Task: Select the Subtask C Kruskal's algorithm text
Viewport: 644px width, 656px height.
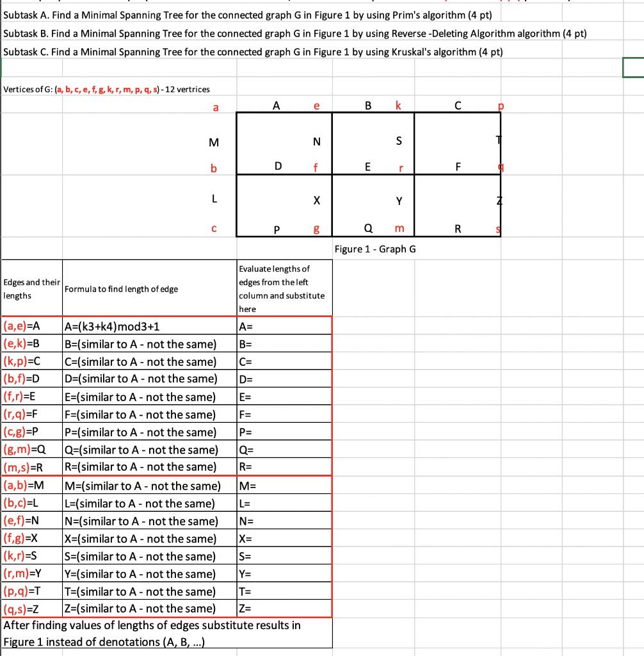Action: 253,52
